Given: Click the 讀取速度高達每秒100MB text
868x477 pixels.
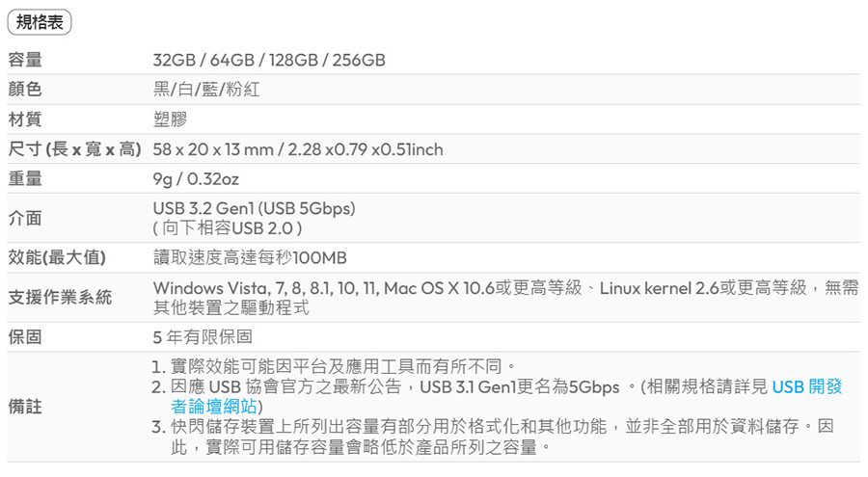Looking at the screenshot, I should [x=250, y=257].
